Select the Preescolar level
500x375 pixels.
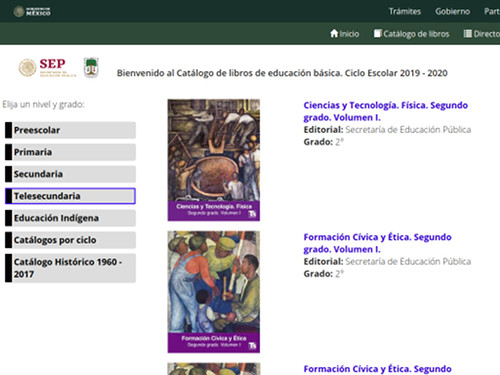pos(70,130)
